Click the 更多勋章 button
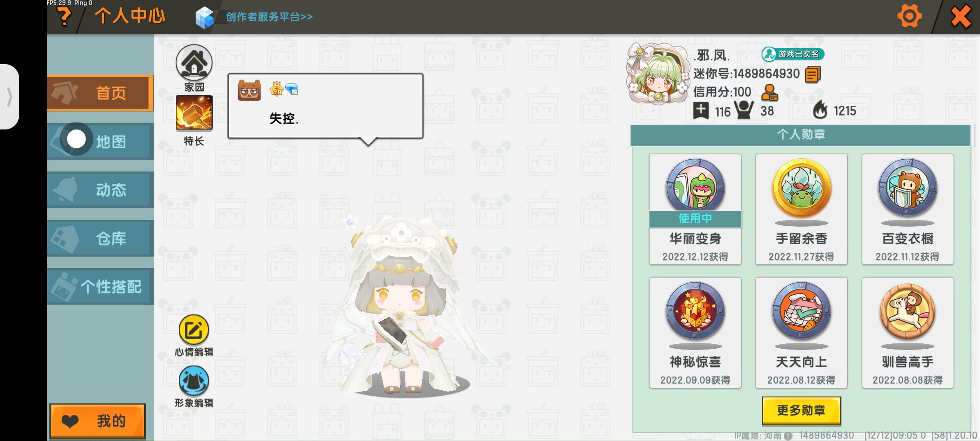The image size is (980, 441). (x=801, y=410)
